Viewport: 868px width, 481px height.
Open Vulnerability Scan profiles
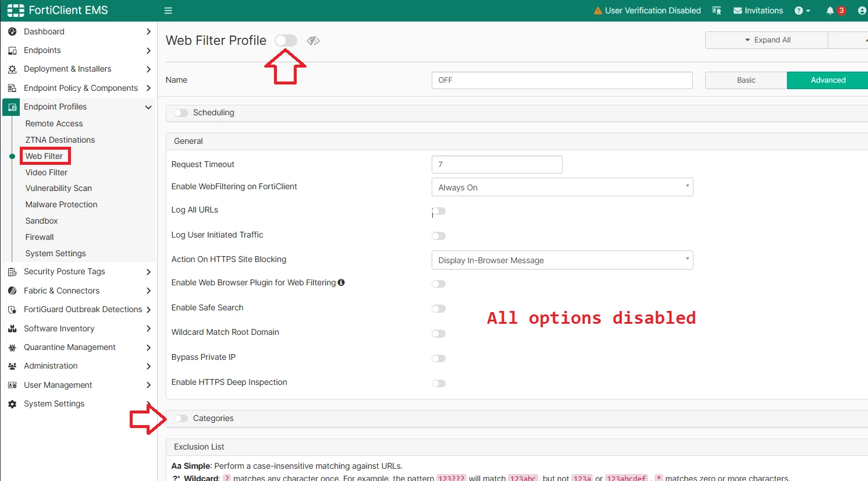point(59,188)
